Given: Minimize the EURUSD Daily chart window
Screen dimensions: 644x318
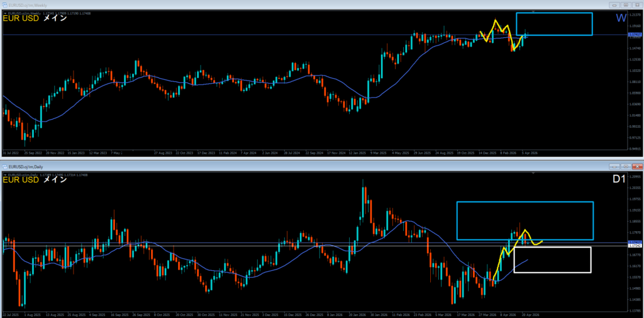Looking at the screenshot, I should click(x=615, y=167).
